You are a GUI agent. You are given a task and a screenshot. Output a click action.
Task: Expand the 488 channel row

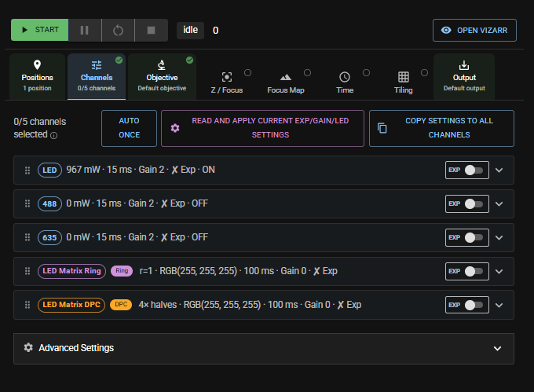coord(499,203)
